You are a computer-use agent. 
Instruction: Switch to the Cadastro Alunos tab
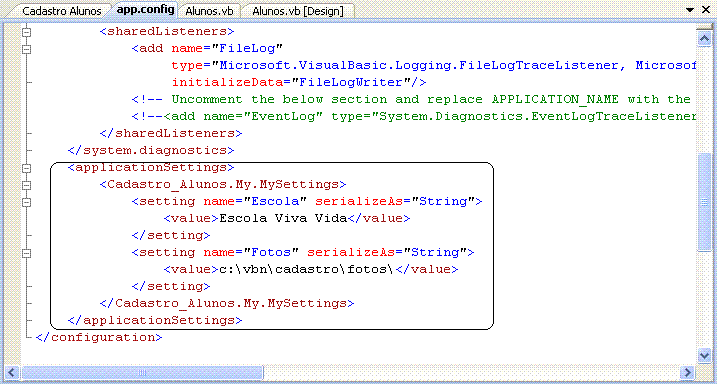coord(62,11)
